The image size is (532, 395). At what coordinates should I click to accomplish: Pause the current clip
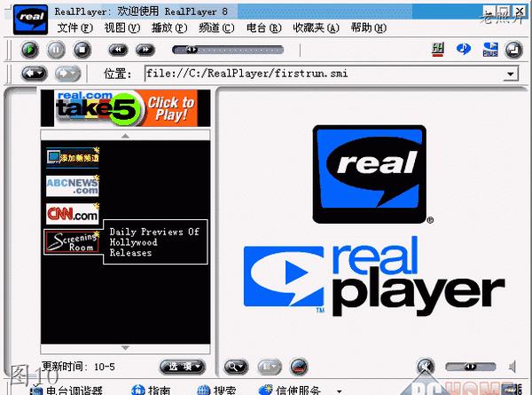[56, 50]
